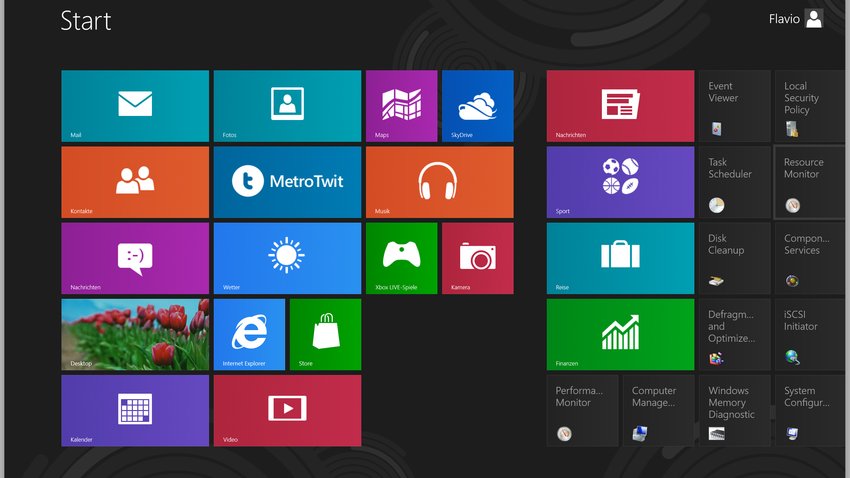Launch Internet Explorer tile
Screen dimensions: 850x478
(249, 334)
